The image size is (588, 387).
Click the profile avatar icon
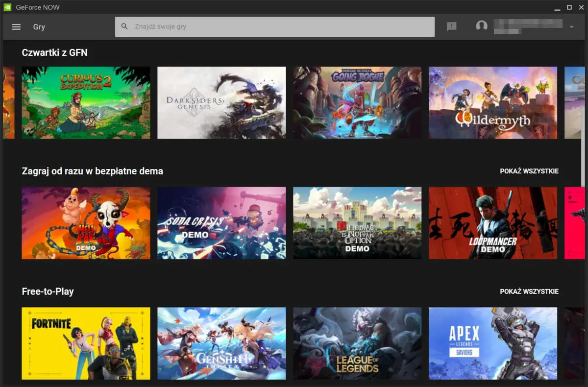tap(481, 25)
